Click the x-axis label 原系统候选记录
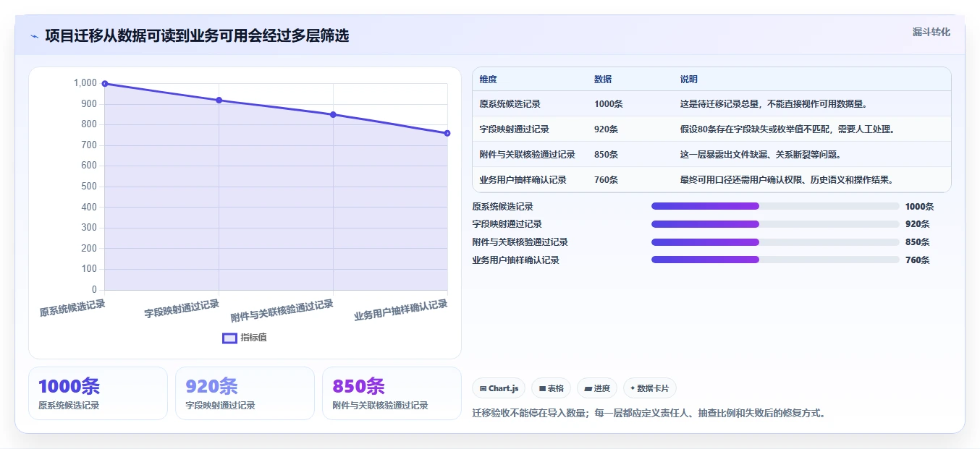 pos(72,309)
